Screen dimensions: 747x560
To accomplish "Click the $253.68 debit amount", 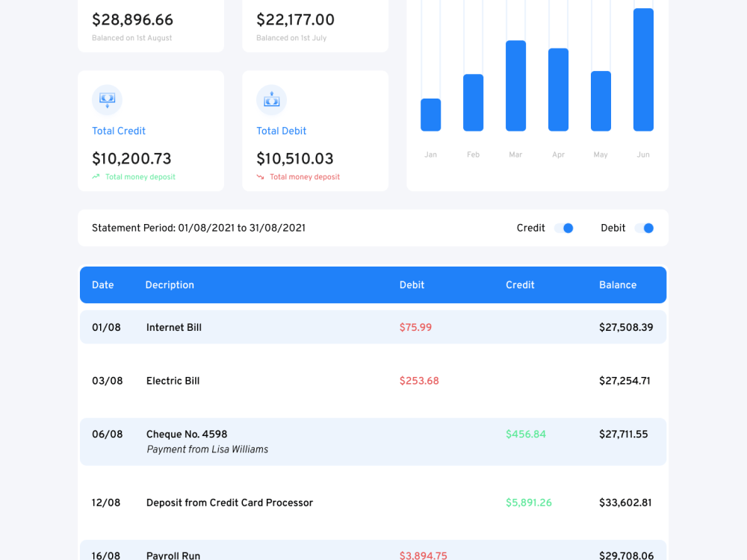I will click(419, 381).
